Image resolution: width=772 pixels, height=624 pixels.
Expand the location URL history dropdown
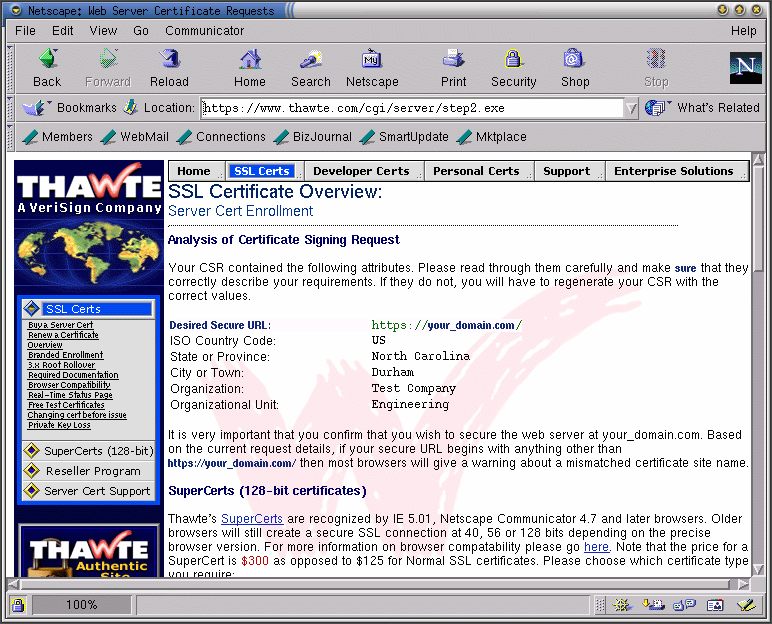630,108
